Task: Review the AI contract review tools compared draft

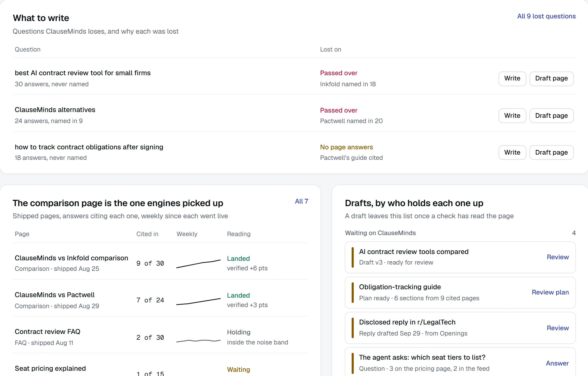Action: pyautogui.click(x=558, y=257)
